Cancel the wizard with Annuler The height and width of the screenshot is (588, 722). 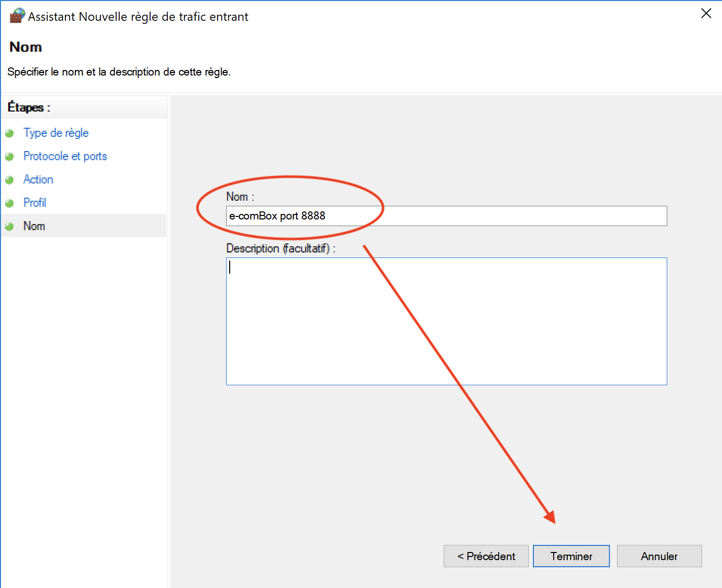[x=659, y=556]
